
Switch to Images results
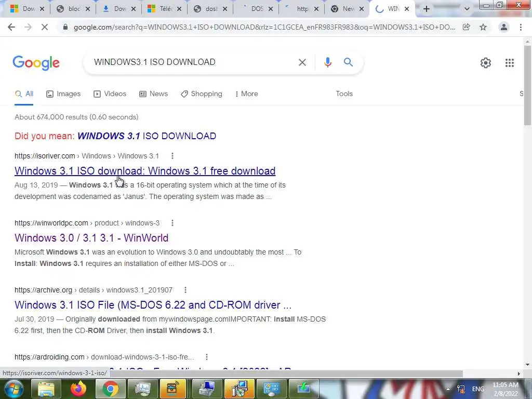[x=63, y=94]
